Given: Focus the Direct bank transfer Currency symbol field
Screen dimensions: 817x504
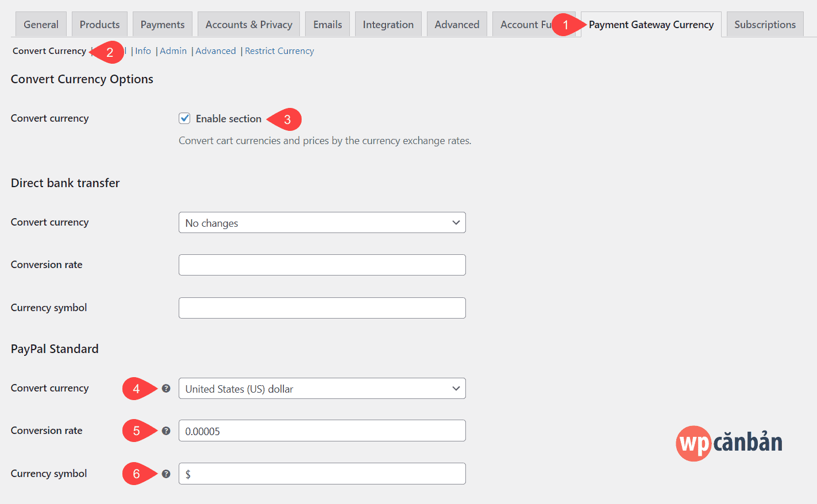Looking at the screenshot, I should click(322, 308).
